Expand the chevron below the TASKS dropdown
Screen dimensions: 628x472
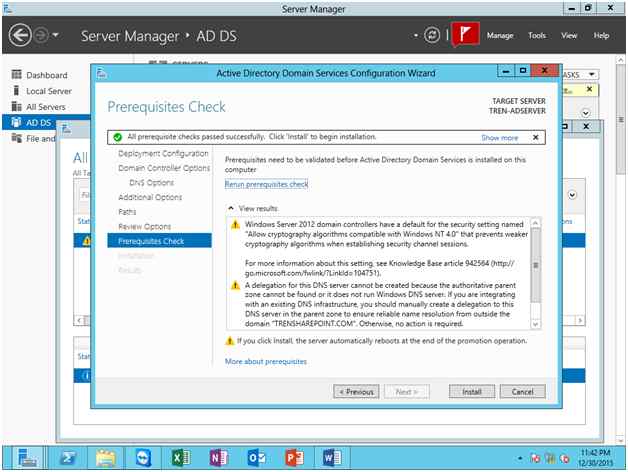click(585, 113)
